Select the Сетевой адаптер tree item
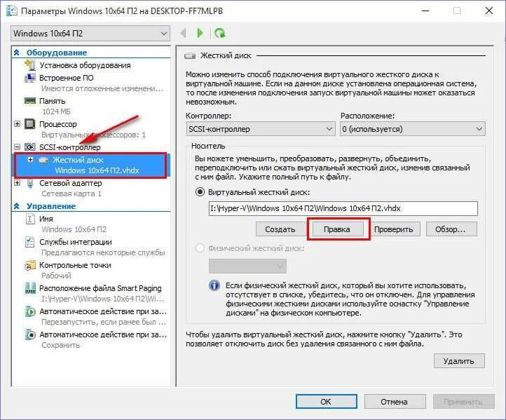This screenshot has width=506, height=420. tap(70, 183)
